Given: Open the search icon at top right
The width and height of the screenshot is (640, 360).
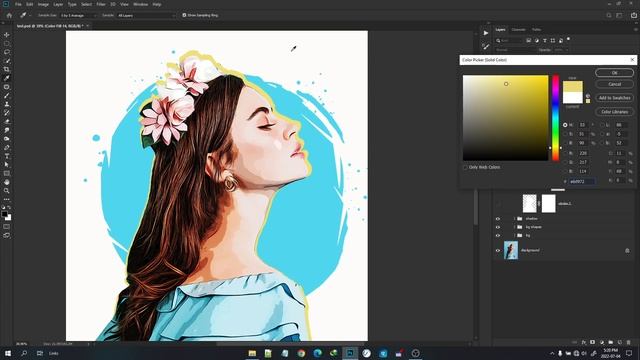Looking at the screenshot, I should coord(609,15).
